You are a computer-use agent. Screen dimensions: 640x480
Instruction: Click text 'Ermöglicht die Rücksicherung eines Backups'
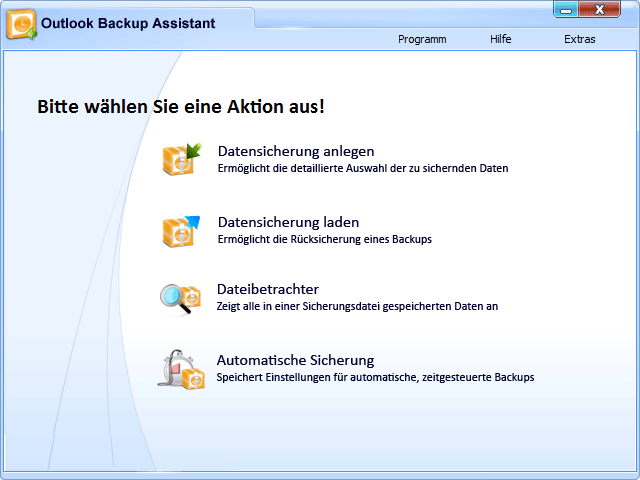(324, 239)
